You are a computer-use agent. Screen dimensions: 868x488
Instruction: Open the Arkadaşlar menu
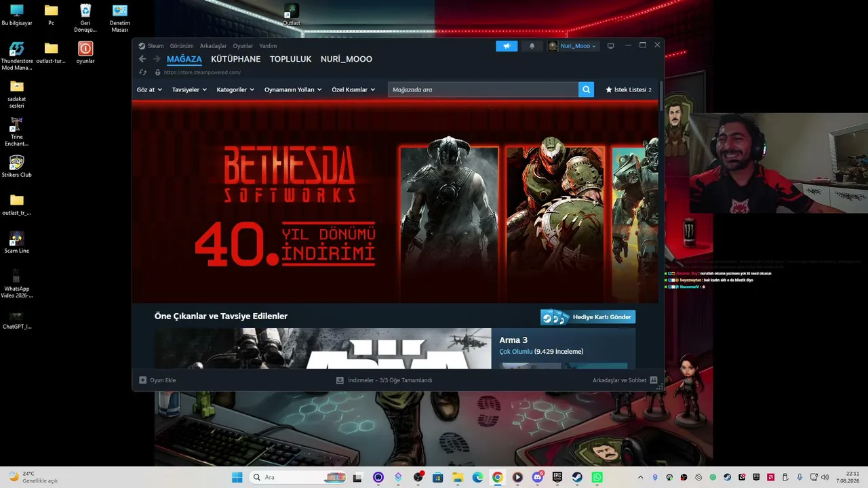tap(213, 46)
